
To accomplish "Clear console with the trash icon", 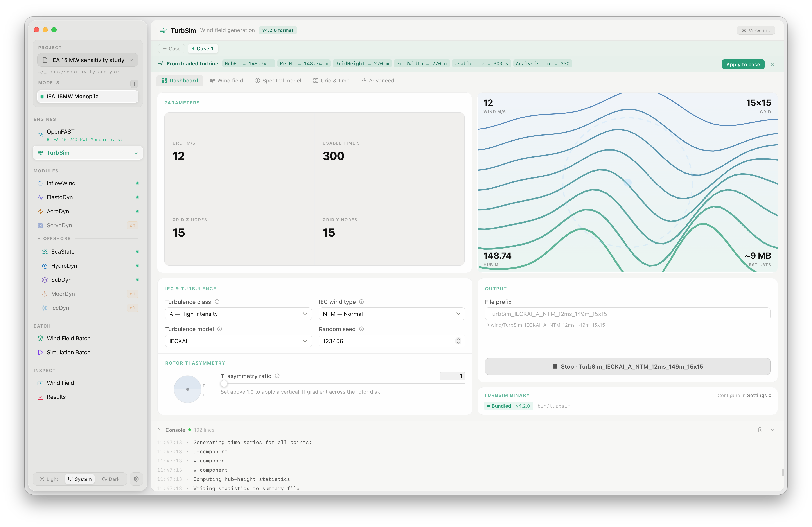I will point(760,430).
